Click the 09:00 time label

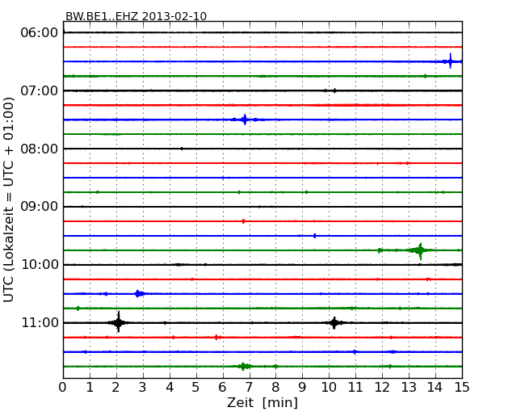[x=40, y=207]
